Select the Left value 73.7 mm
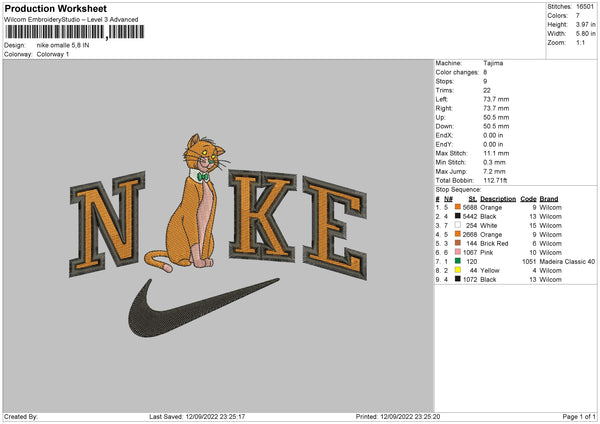 [496, 99]
